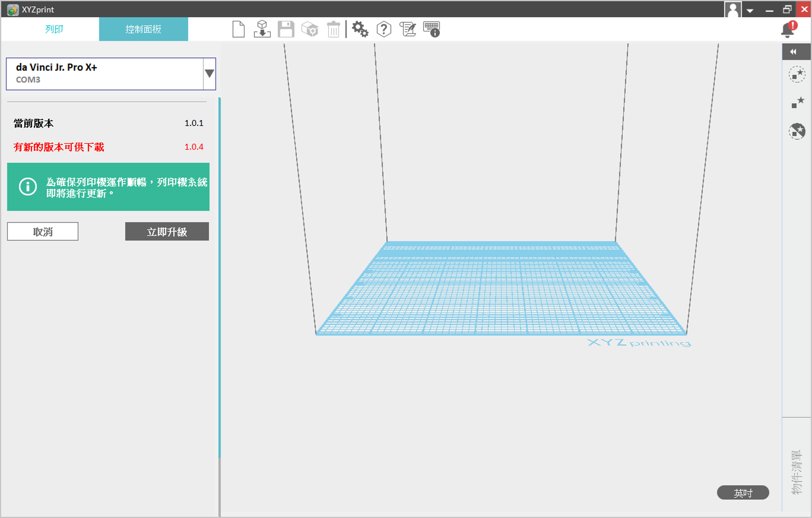Image resolution: width=812 pixels, height=518 pixels.
Task: Expand the da Vinci Jr. Pro X+ printer dropdown
Action: 209,74
